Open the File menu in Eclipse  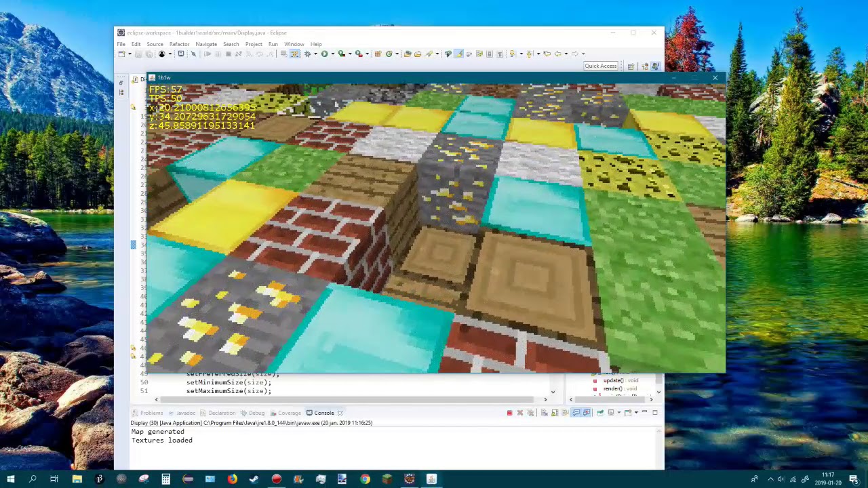point(121,44)
